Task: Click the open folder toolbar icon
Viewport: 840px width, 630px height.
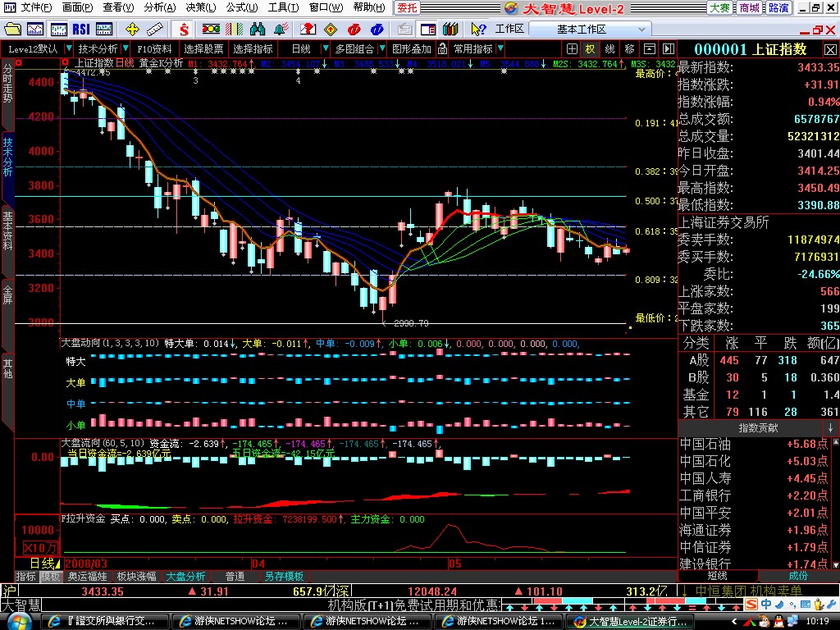Action: (x=12, y=29)
